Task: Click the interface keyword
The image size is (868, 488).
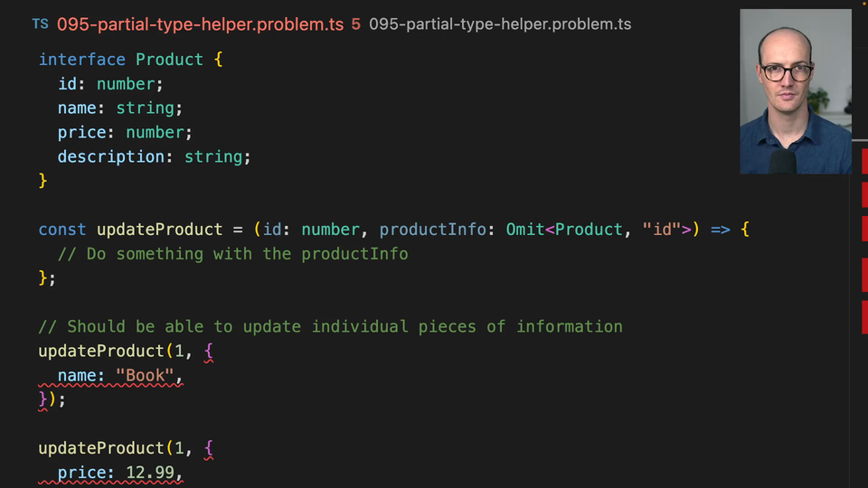Action: [81, 60]
